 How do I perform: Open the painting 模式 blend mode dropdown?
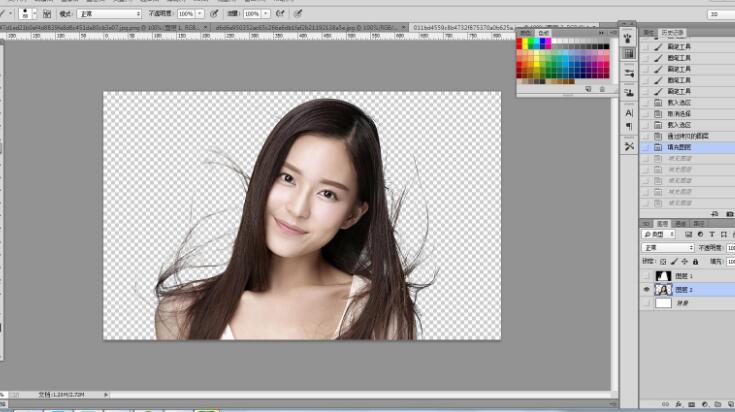pyautogui.click(x=109, y=14)
